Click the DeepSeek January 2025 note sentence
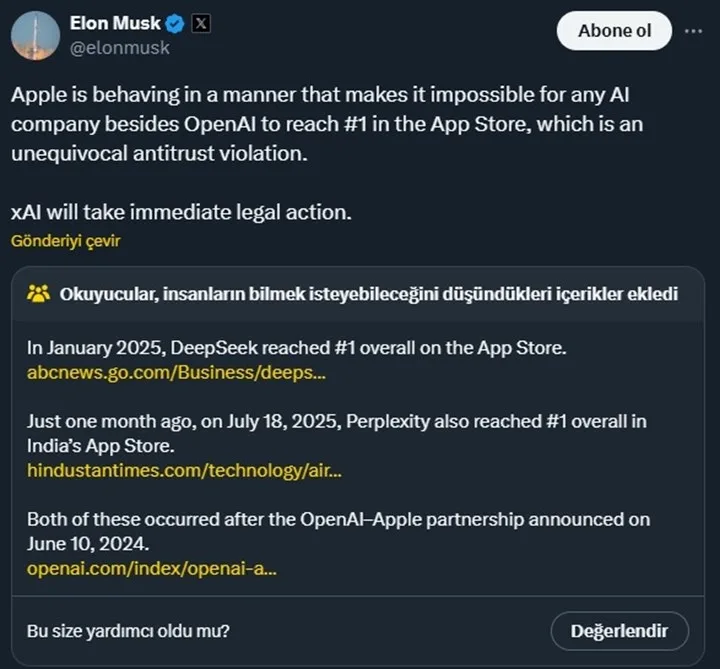The height and width of the screenshot is (669, 720). point(297,348)
